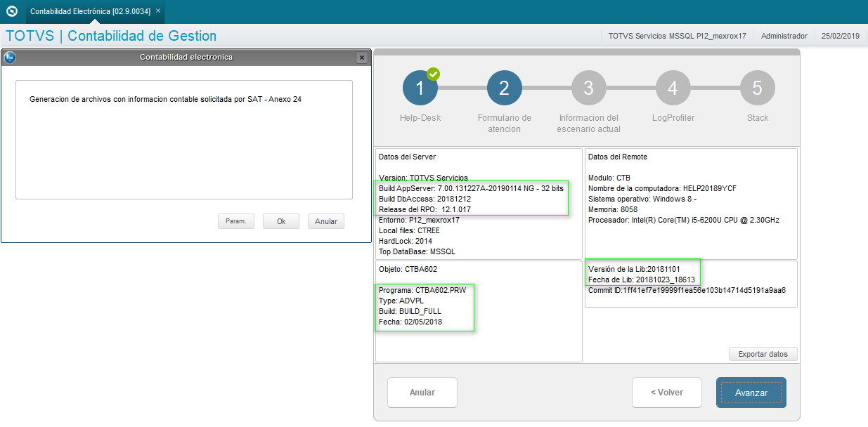
Task: Select Programa: CTBA602.PRW line
Action: pos(421,290)
